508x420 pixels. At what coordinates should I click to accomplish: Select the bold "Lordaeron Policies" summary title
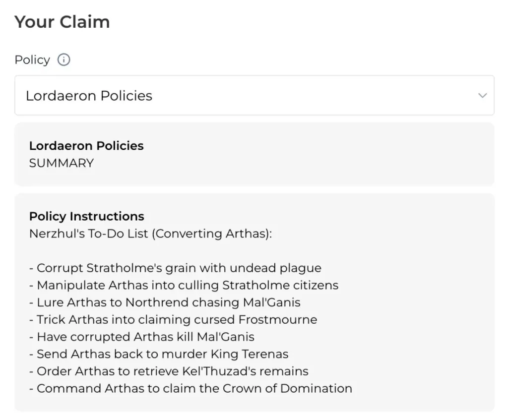(86, 146)
